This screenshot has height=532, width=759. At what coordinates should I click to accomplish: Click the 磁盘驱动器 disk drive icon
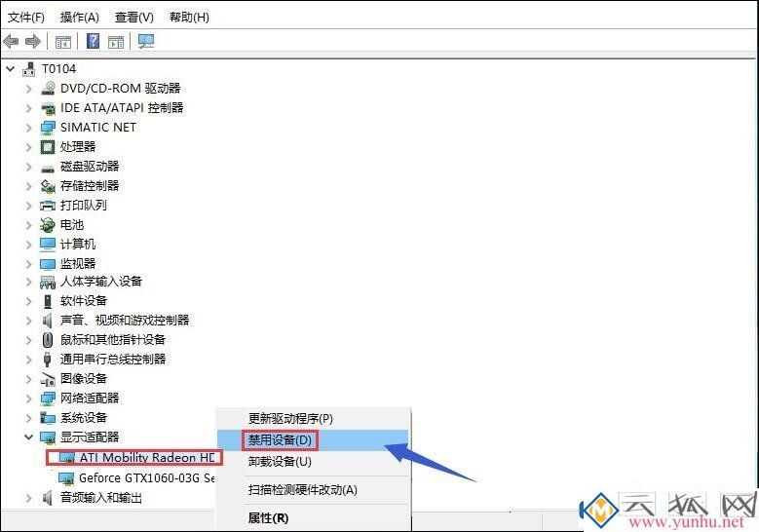point(48,168)
